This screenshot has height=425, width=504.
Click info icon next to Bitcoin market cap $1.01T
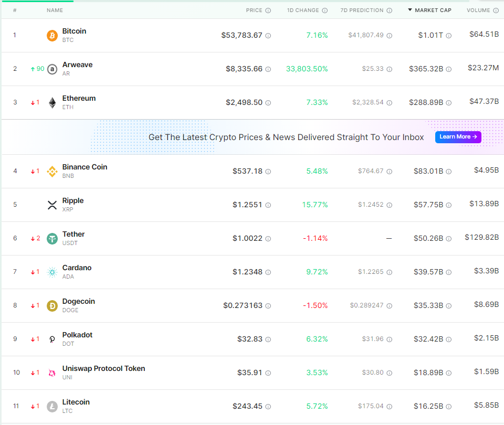coord(449,36)
